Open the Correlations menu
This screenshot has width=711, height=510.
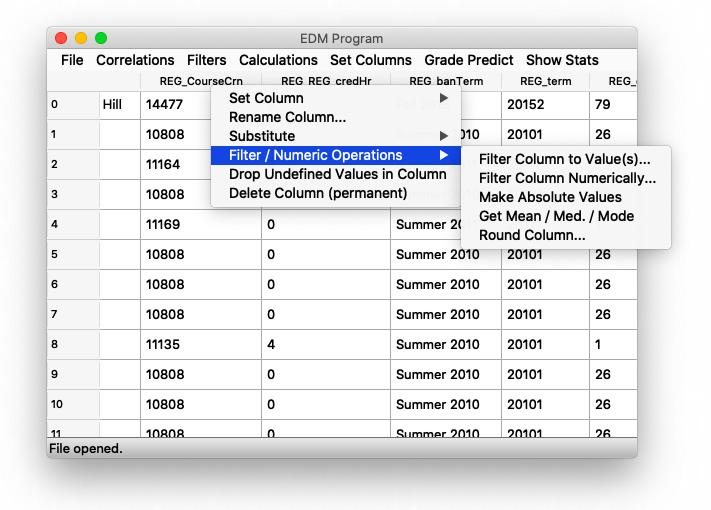(x=135, y=60)
